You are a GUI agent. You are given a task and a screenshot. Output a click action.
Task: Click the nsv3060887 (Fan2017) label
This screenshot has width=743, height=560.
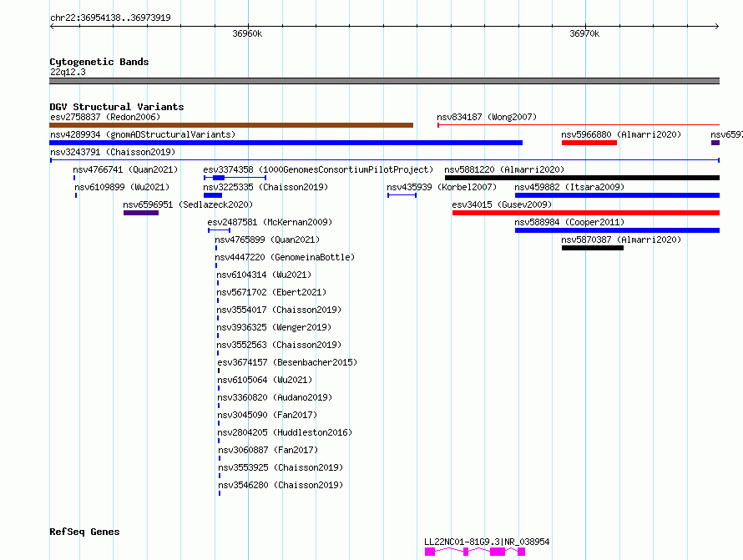point(268,450)
